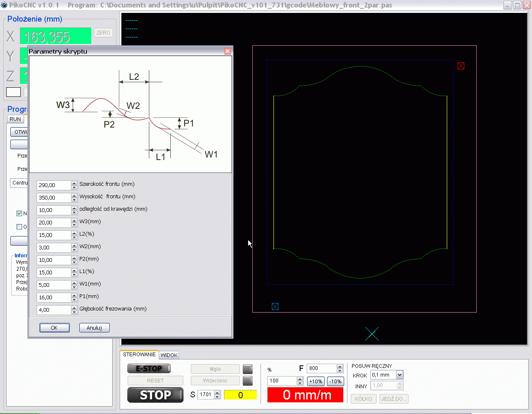Adjust W2(mm) spinner
The height and width of the screenshot is (414, 532).
(x=74, y=248)
